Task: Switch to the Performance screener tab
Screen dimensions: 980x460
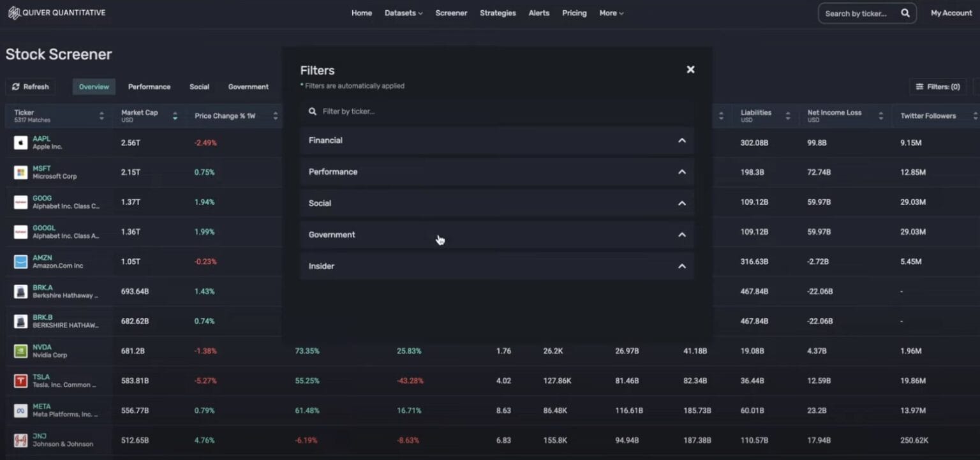Action: pos(149,86)
